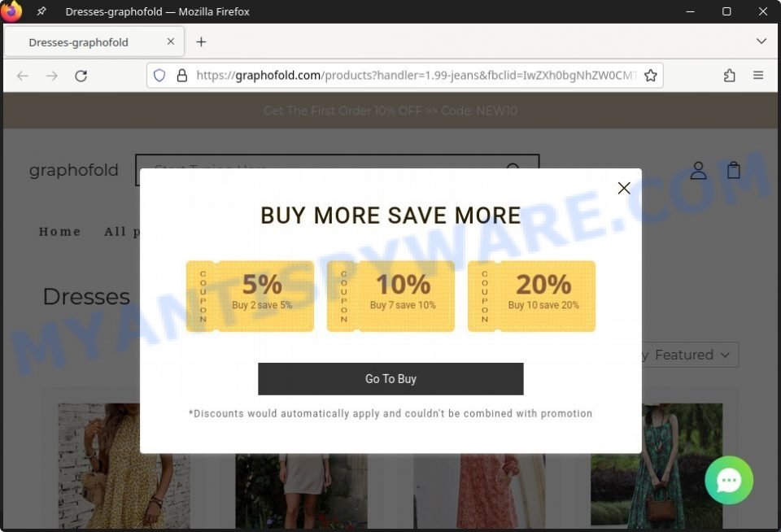Click the Go To Buy button

(x=390, y=379)
